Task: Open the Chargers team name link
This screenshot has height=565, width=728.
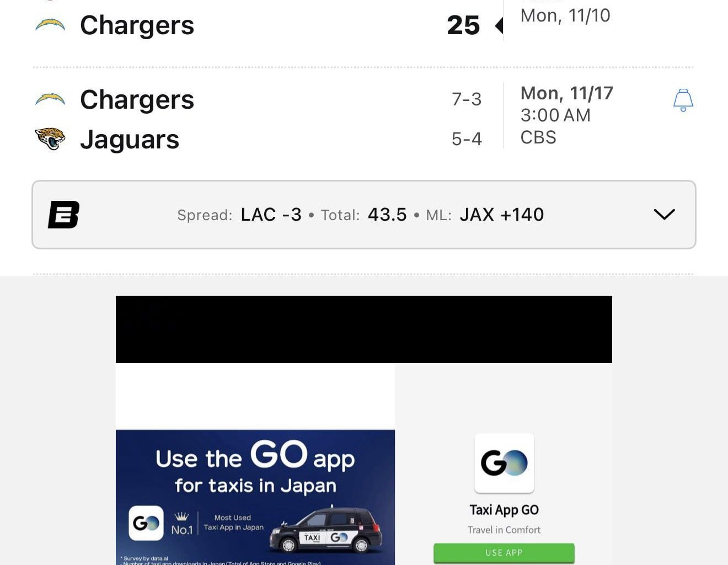Action: (137, 100)
